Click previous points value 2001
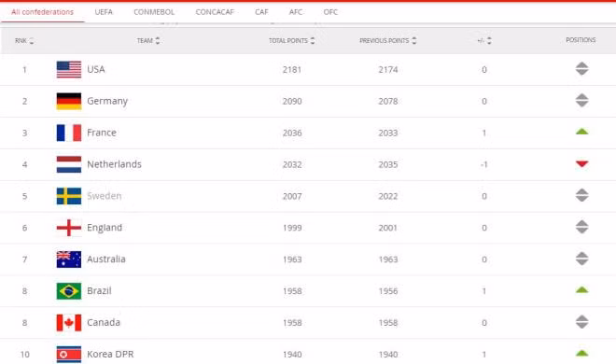 388,228
